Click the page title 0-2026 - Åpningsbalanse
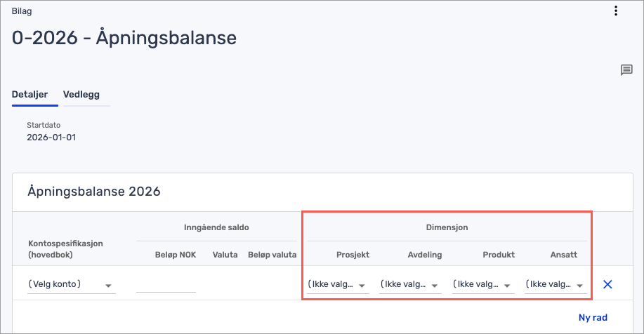Viewport: 644px width, 334px height. [x=124, y=38]
